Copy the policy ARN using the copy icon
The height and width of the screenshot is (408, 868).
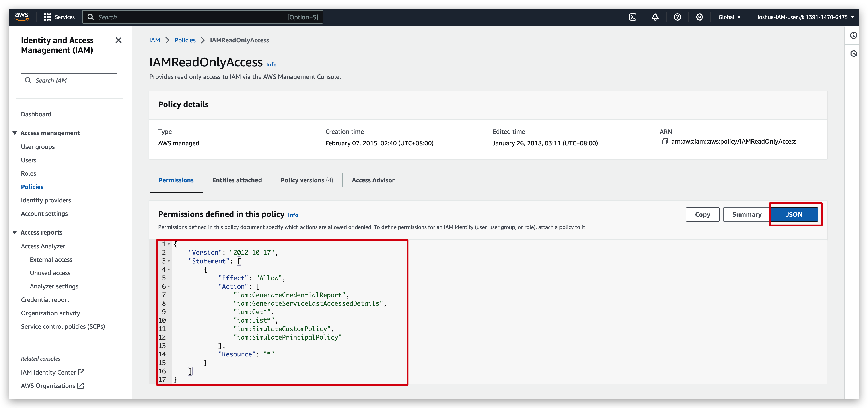click(665, 142)
